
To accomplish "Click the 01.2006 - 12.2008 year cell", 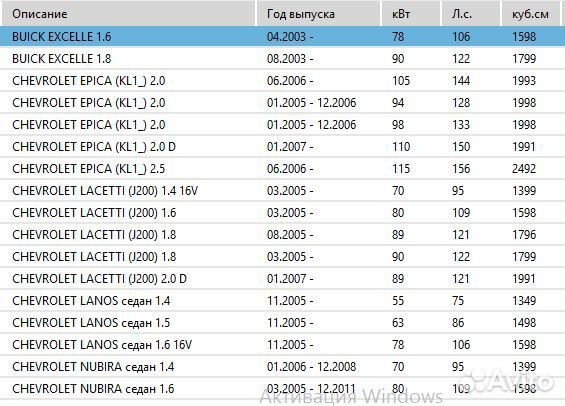I will [311, 367].
